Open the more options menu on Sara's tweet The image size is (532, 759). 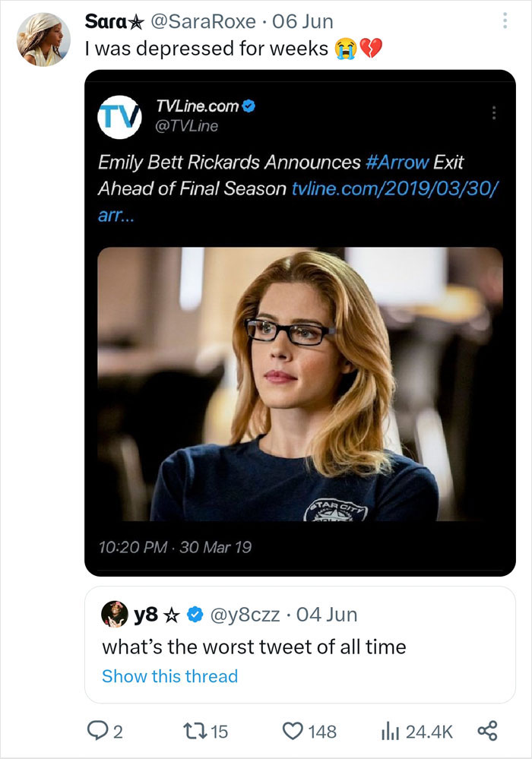coord(505,20)
